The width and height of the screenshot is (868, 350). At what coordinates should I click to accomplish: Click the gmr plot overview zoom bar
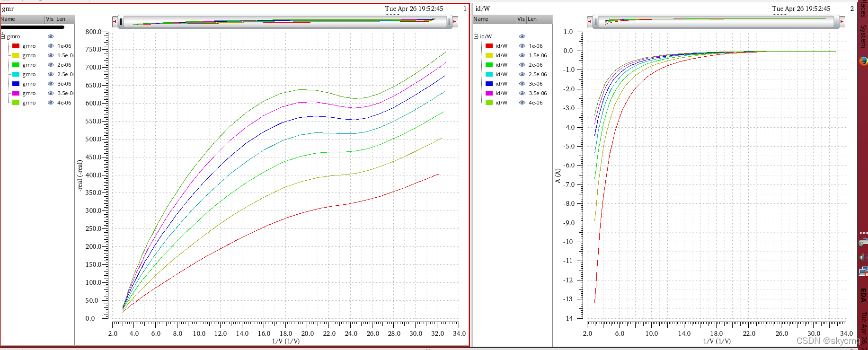[x=285, y=21]
